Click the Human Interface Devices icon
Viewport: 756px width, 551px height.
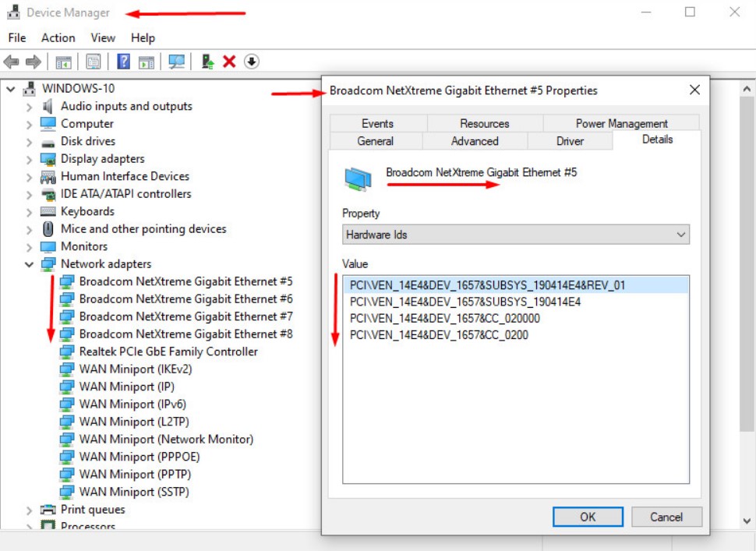pos(48,177)
